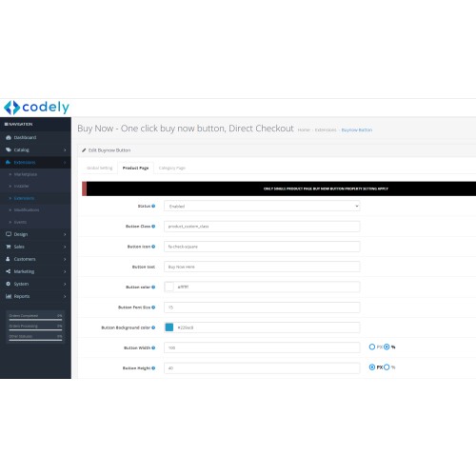Open the Buynow Button breadcrumb link
The image size is (476, 476).
point(357,129)
